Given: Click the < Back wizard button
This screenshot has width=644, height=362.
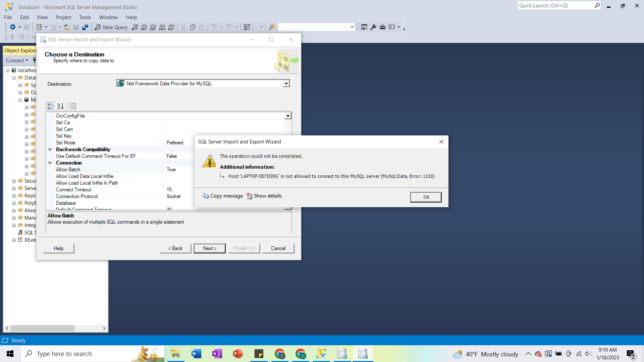Looking at the screenshot, I should pos(175,248).
